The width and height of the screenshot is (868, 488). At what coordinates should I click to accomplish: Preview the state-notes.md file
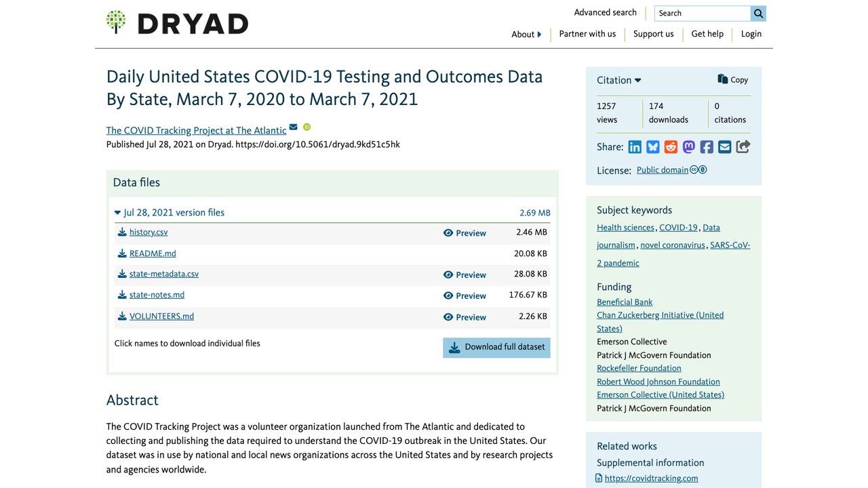click(465, 296)
